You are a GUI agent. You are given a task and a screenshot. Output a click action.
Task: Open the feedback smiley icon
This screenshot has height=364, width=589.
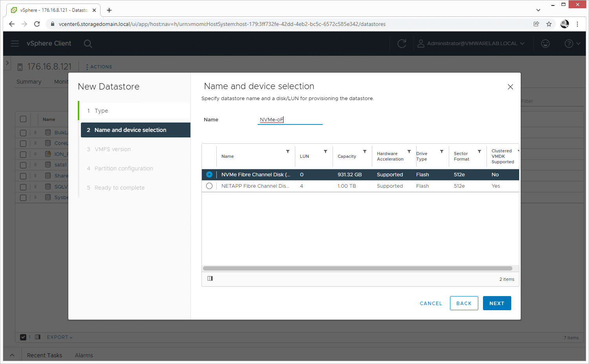545,44
